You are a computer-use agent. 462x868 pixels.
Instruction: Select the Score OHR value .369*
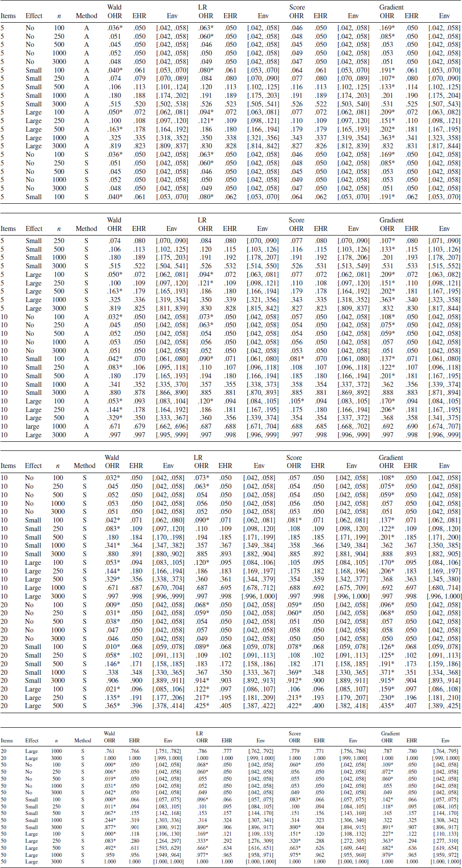294,672
